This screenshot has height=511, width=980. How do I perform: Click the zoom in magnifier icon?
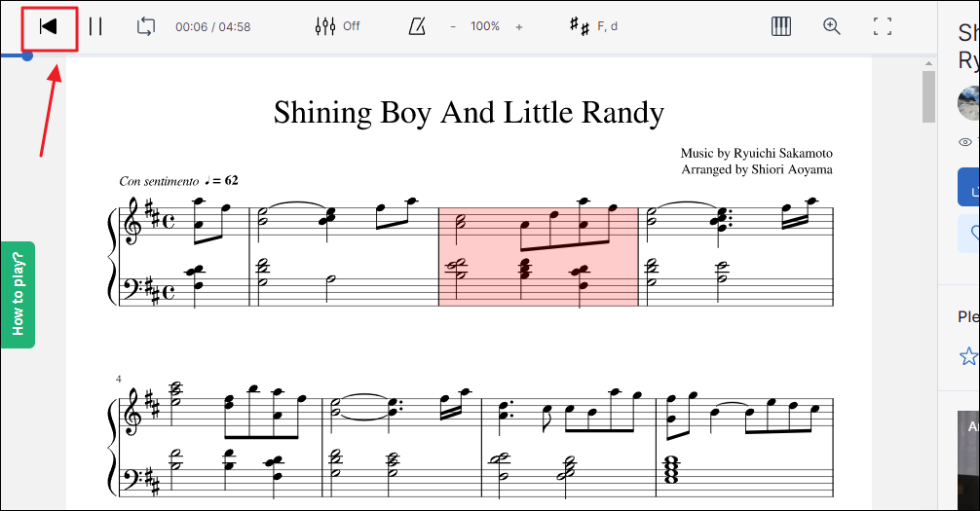click(831, 26)
